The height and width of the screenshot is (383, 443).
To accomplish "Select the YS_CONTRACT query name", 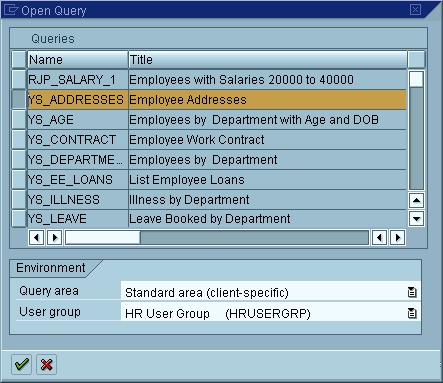I will click(x=78, y=139).
